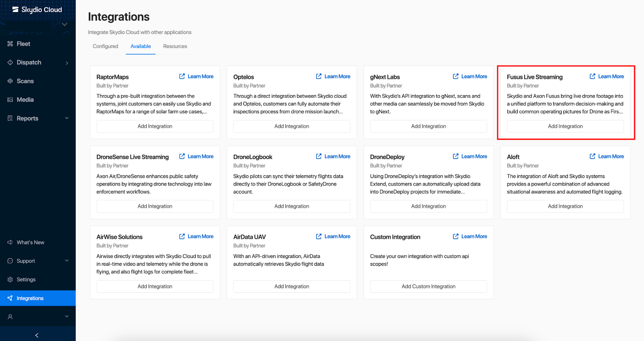Switch to the Configured tab
The width and height of the screenshot is (644, 341).
click(x=105, y=46)
